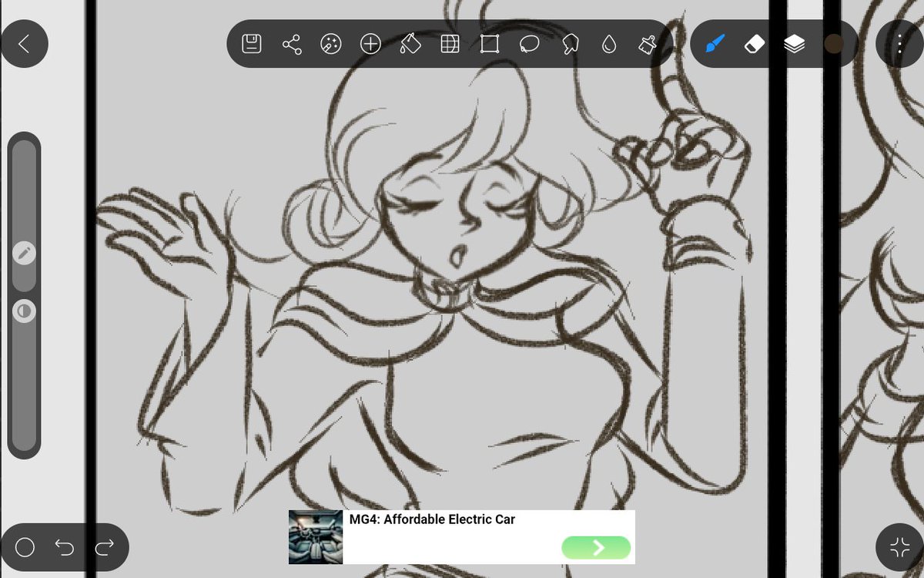The height and width of the screenshot is (578, 924).
Task: Select the paint bucket fill tool
Action: point(410,44)
